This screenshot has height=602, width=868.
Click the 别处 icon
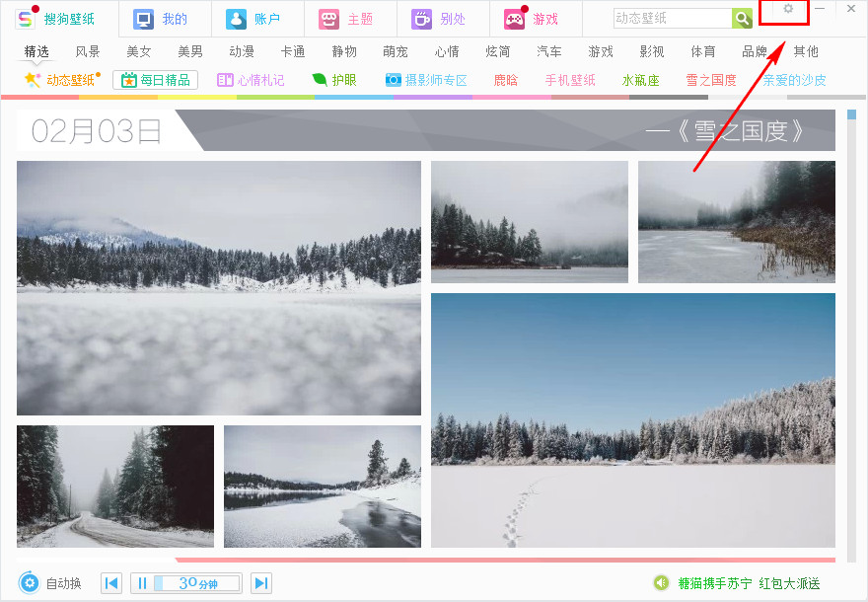(x=420, y=18)
